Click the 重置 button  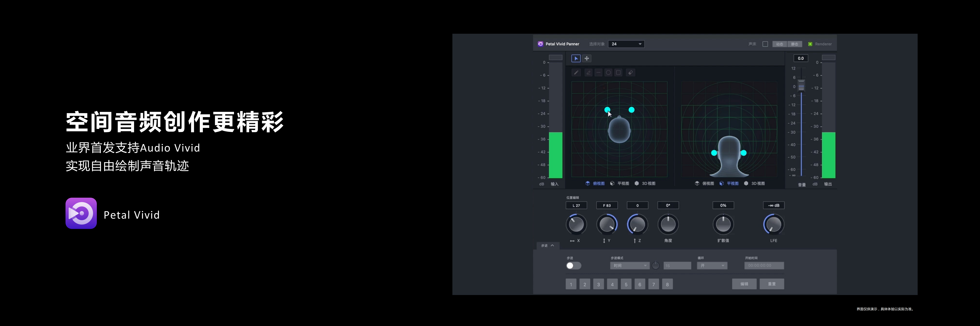point(772,284)
